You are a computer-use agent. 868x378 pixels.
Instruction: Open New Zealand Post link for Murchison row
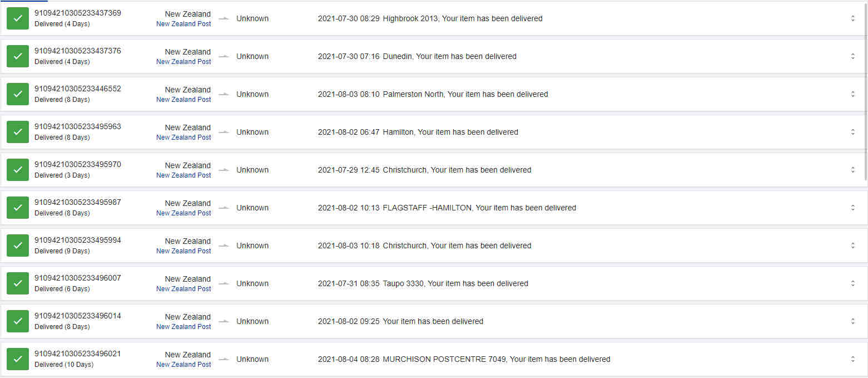(x=183, y=365)
